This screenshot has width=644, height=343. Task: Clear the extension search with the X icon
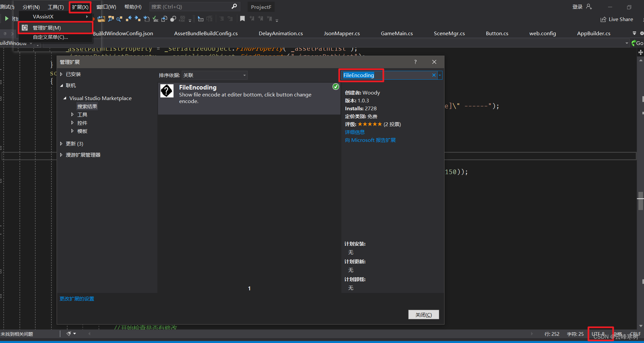[434, 75]
